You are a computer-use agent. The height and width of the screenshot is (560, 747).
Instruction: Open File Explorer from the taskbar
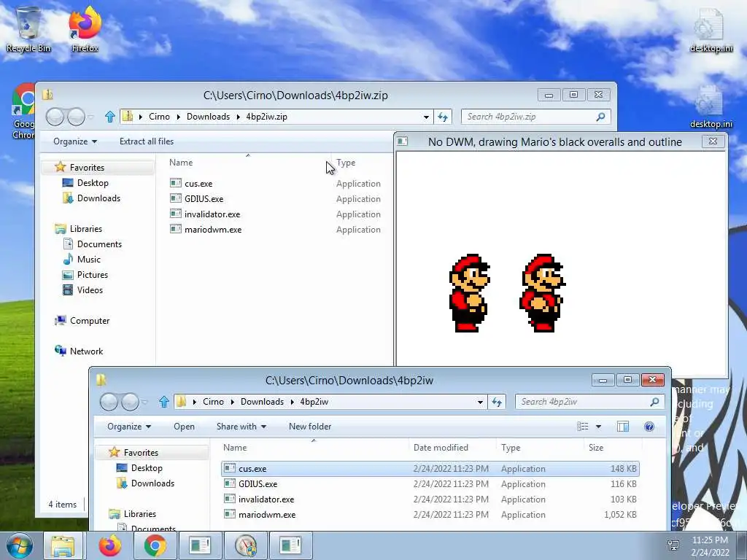(x=63, y=545)
